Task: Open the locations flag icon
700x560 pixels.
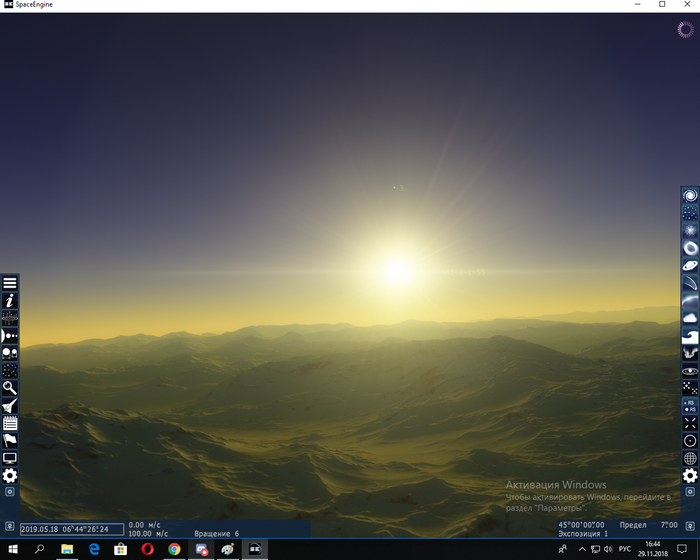Action: click(10, 440)
